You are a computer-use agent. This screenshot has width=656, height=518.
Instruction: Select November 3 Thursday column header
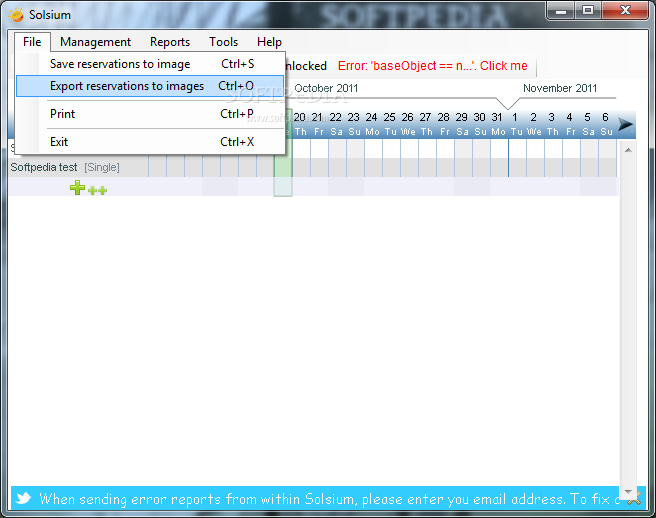pos(552,124)
